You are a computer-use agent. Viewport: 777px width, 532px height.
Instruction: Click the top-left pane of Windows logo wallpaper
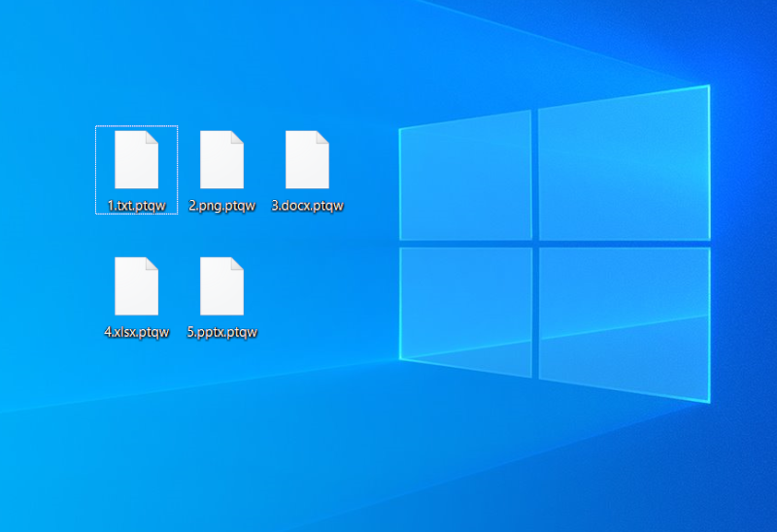pyautogui.click(x=466, y=177)
